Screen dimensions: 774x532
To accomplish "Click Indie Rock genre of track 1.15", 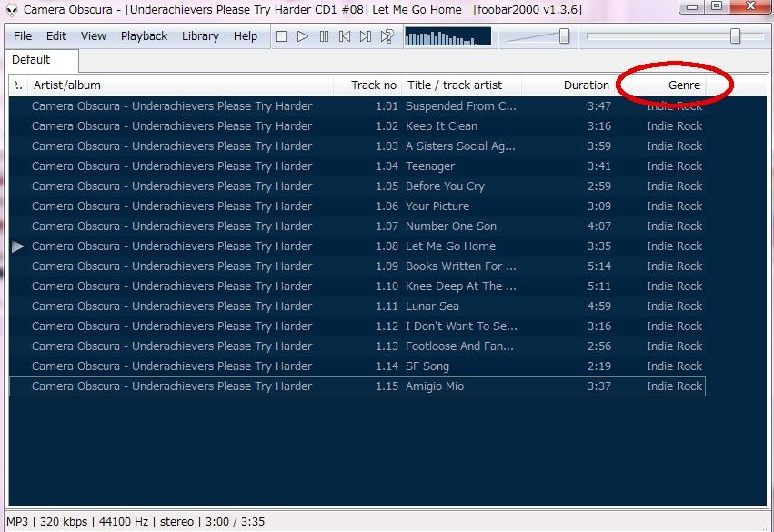I will coord(674,386).
